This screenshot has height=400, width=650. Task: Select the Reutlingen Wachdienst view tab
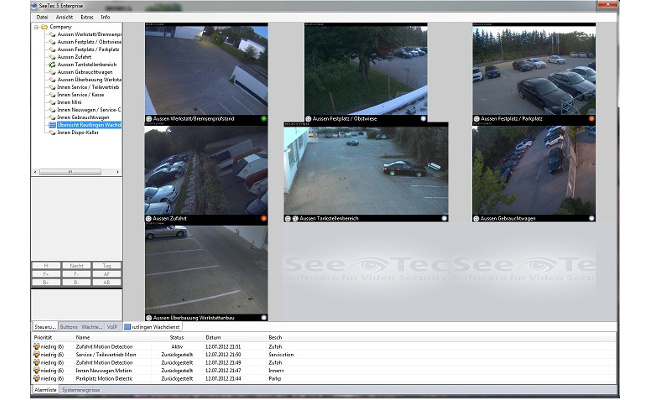pyautogui.click(x=152, y=327)
